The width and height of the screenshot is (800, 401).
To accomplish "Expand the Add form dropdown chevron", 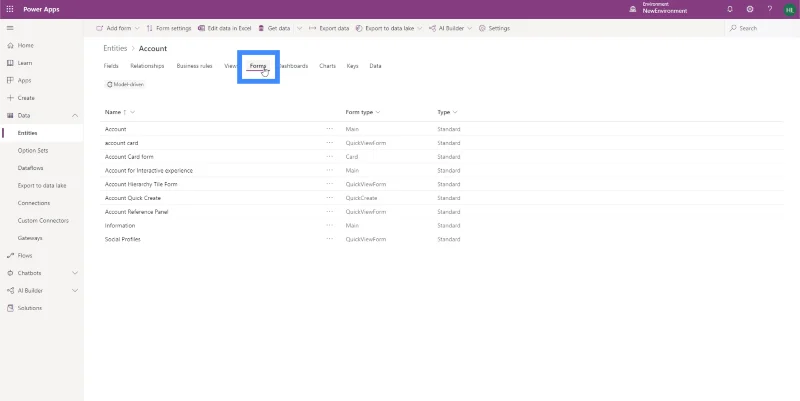I will click(x=137, y=29).
